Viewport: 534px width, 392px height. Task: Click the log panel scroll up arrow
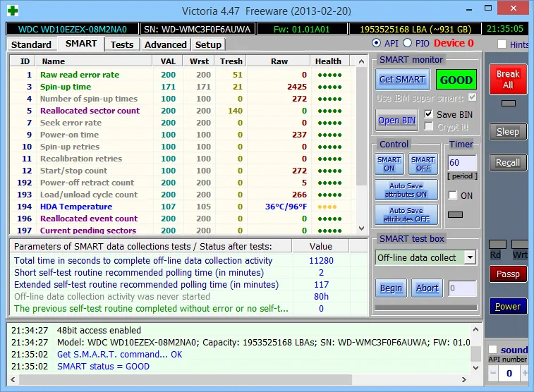pyautogui.click(x=475, y=329)
